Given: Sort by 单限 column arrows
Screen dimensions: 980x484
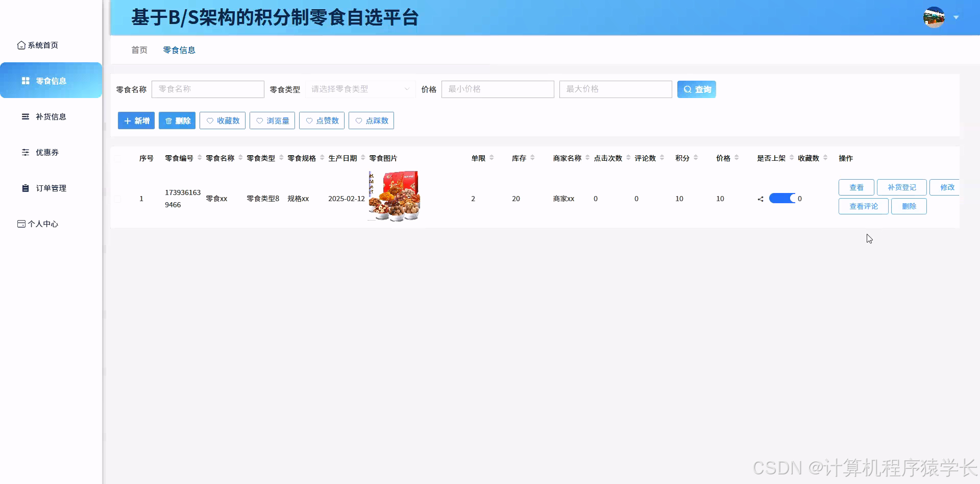Looking at the screenshot, I should coord(492,158).
